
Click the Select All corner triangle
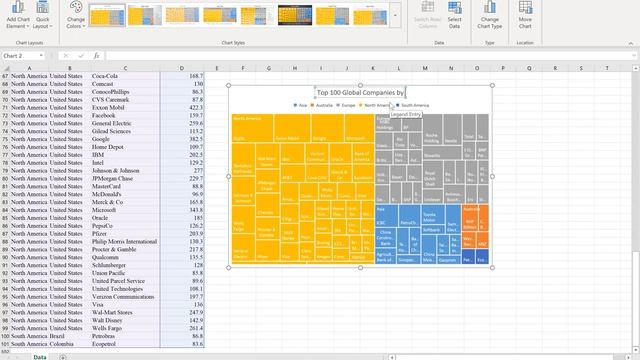(x=5, y=68)
